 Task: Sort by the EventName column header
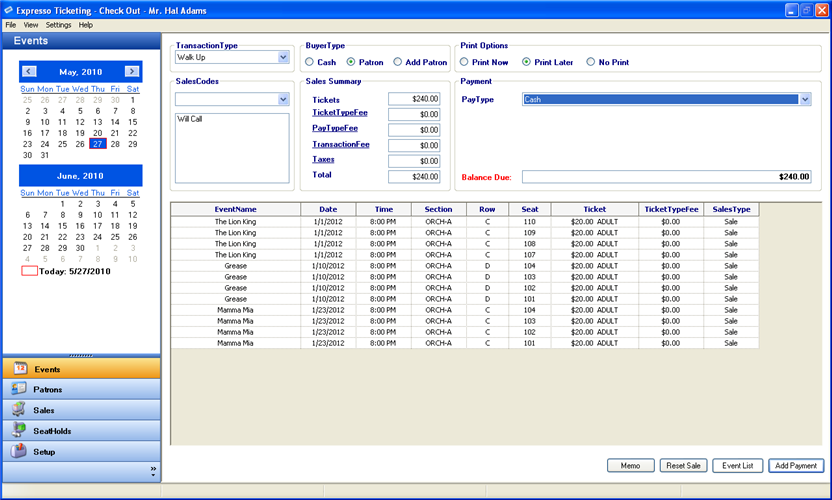point(236,209)
